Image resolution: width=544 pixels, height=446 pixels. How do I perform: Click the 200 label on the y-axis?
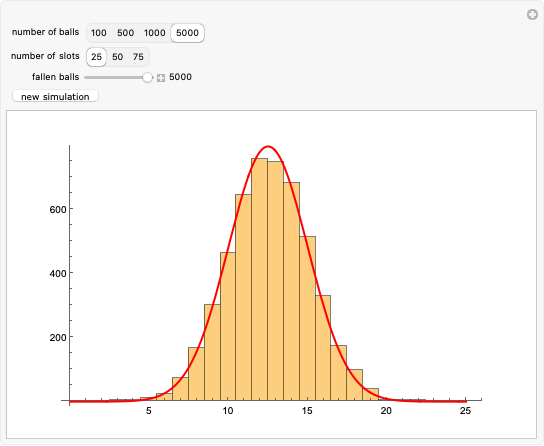(x=58, y=337)
